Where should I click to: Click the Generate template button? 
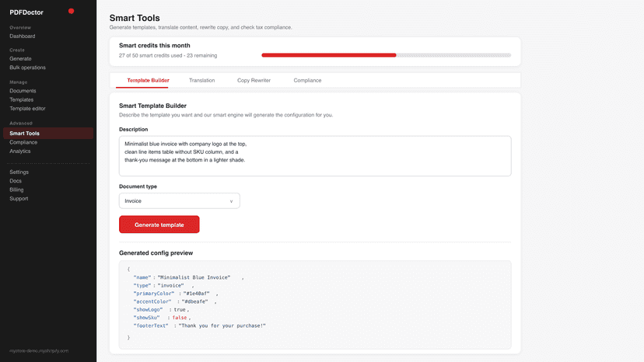[x=159, y=225]
